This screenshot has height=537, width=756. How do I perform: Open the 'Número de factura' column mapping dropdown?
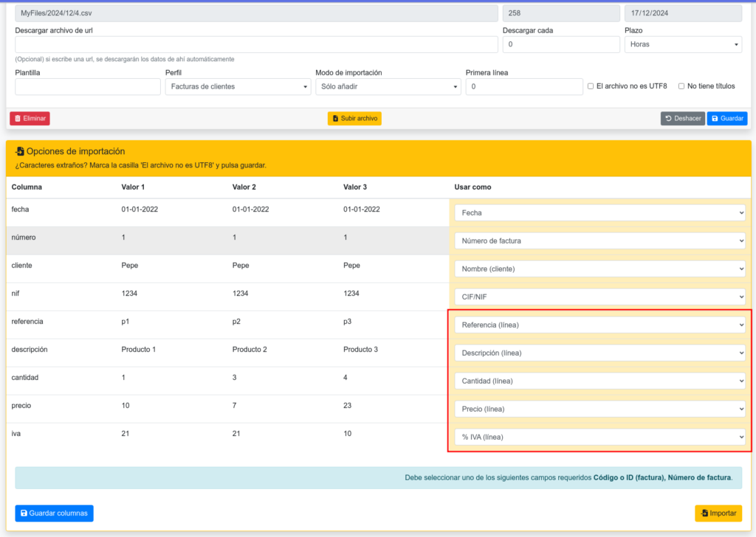599,240
